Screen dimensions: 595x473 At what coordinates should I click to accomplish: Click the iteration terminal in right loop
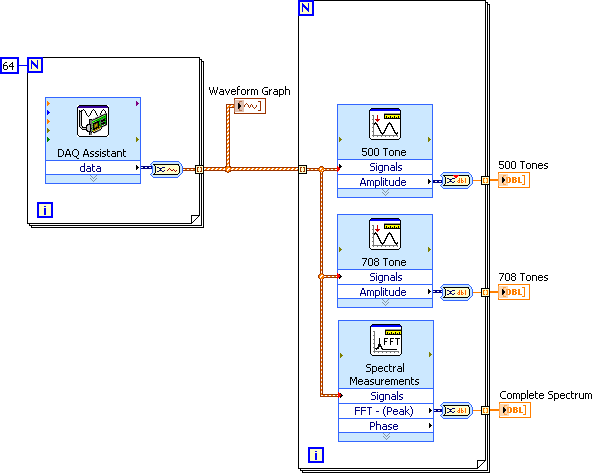pos(316,455)
